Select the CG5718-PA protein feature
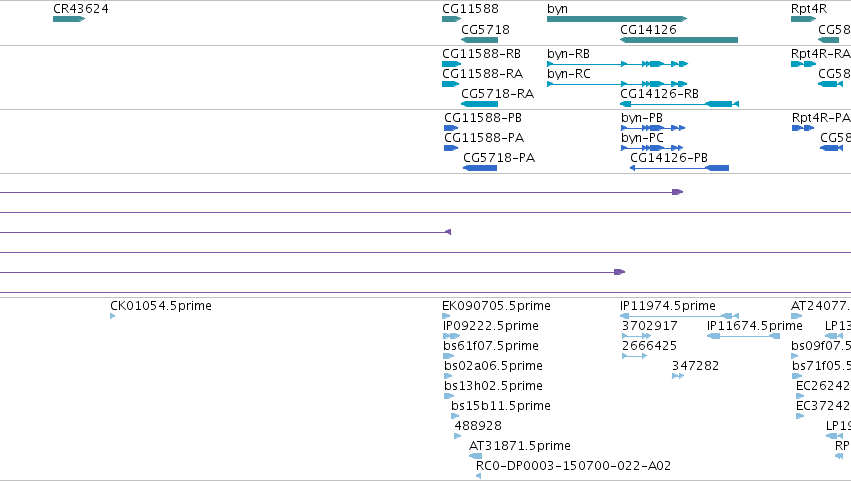 click(480, 168)
